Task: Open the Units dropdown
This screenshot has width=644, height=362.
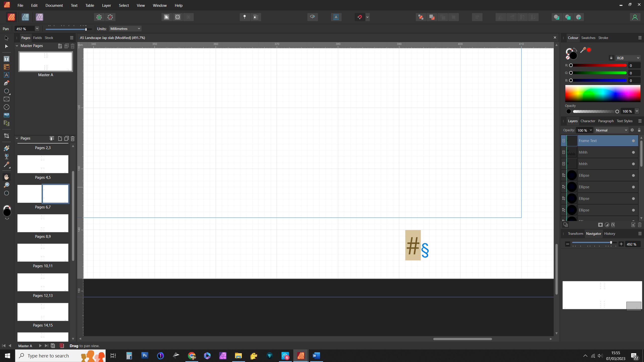Action: (125, 29)
